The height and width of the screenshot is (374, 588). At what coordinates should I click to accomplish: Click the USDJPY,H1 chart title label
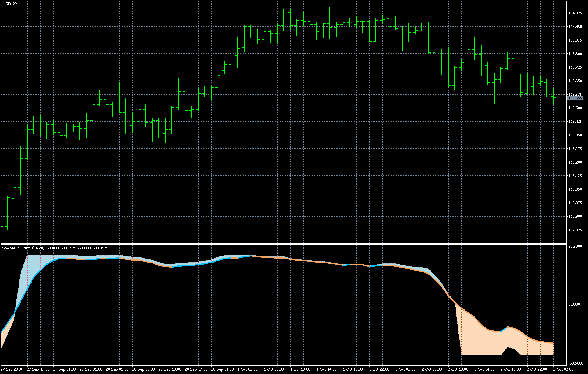tap(13, 4)
